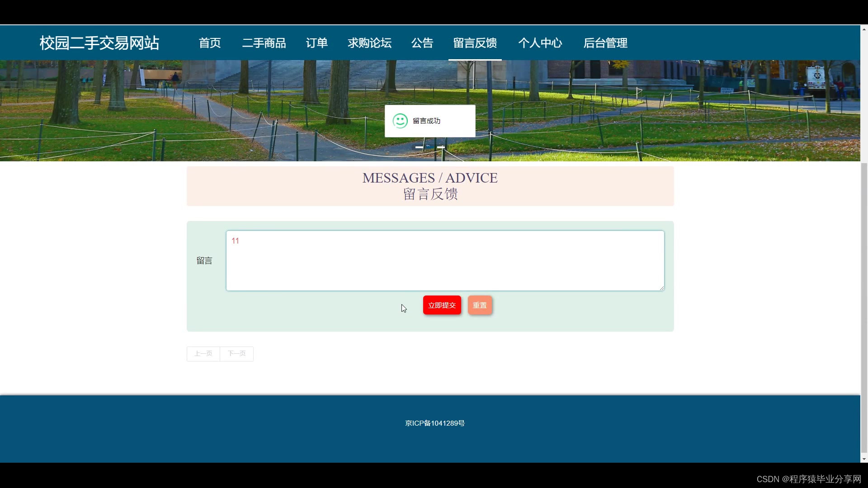The width and height of the screenshot is (868, 488).
Task: Submit message with 立即提交 button
Action: coord(442,305)
